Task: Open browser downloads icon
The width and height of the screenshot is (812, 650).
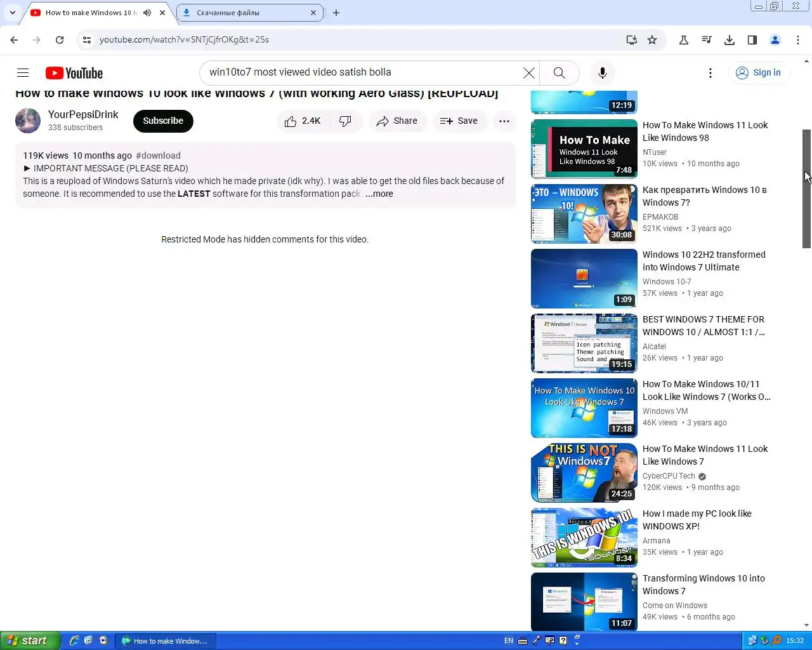Action: point(730,39)
